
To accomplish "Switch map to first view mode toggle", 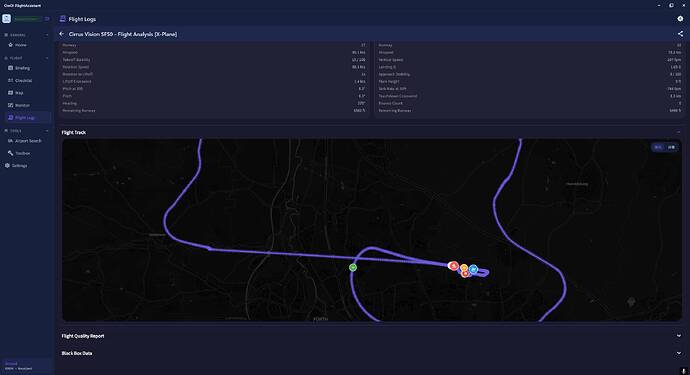I will point(658,147).
